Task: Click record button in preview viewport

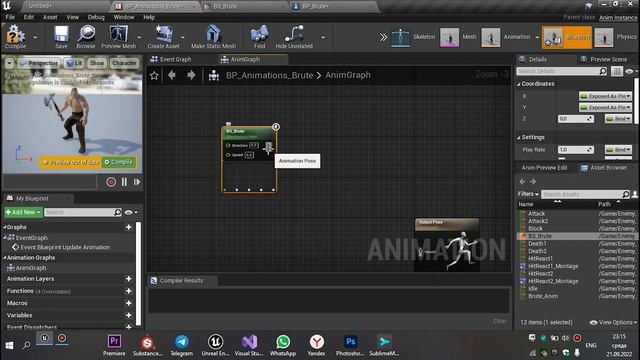Action: [111, 182]
